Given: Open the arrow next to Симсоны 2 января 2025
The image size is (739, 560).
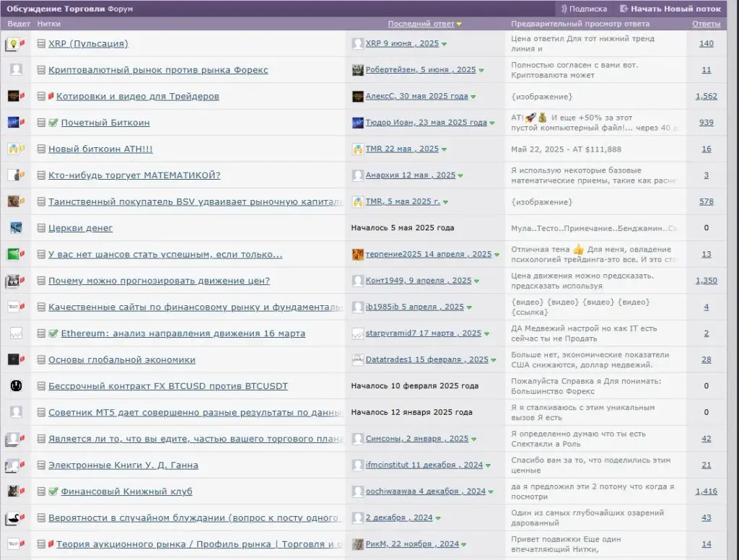Looking at the screenshot, I should [x=473, y=439].
